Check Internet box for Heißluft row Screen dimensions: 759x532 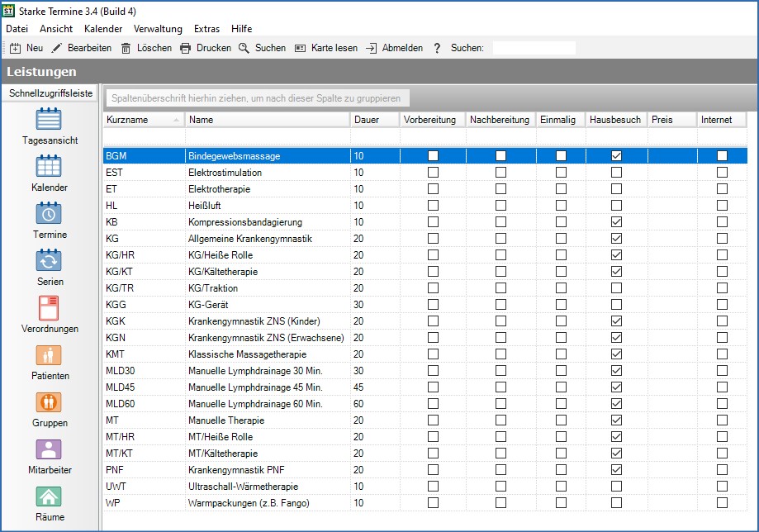tap(722, 206)
